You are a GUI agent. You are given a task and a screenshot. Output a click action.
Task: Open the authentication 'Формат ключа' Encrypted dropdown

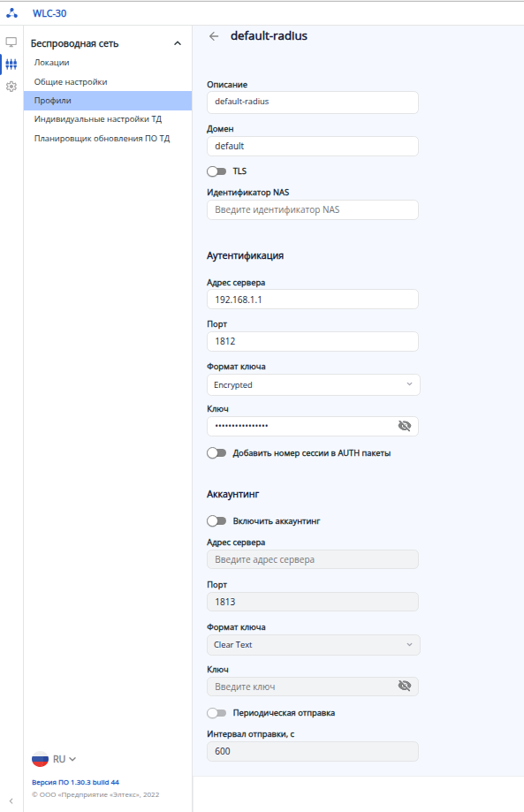pyautogui.click(x=314, y=384)
